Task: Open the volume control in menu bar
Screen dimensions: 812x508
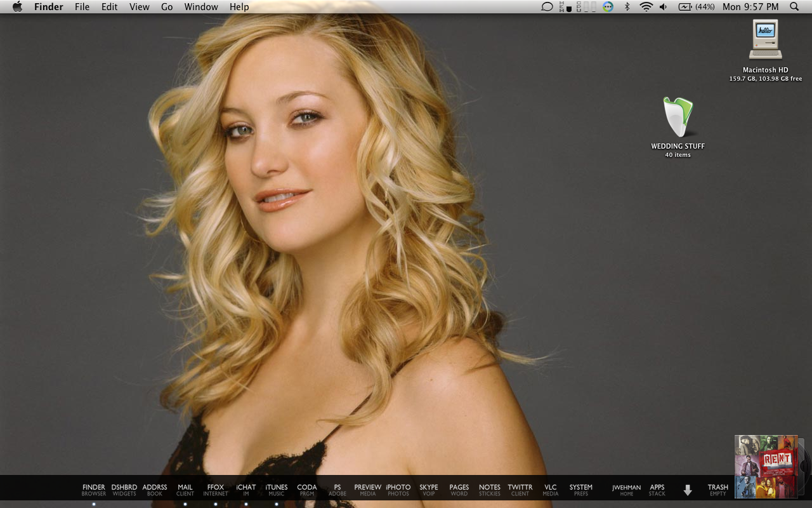Action: pyautogui.click(x=664, y=7)
